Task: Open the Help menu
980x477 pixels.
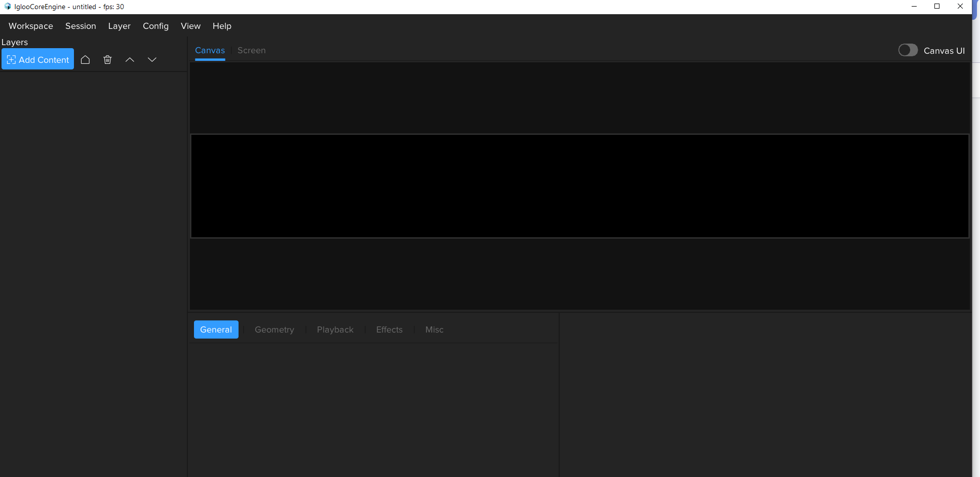Action: click(x=222, y=26)
